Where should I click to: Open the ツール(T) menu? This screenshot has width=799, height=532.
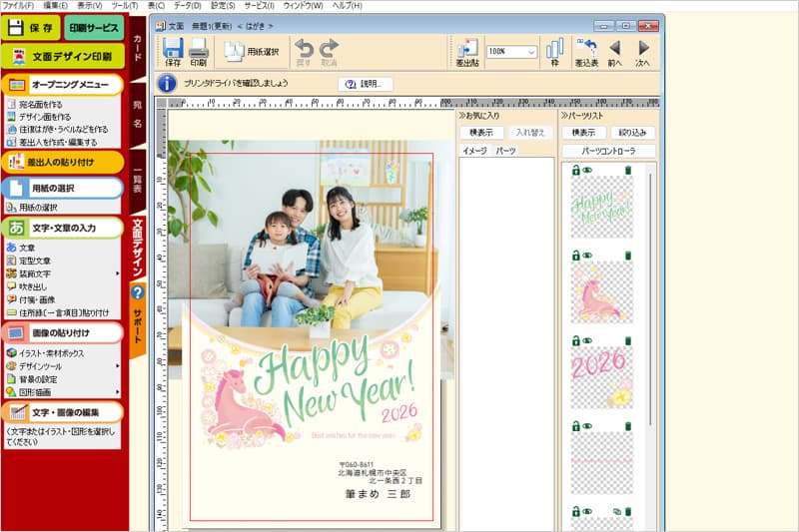click(125, 6)
